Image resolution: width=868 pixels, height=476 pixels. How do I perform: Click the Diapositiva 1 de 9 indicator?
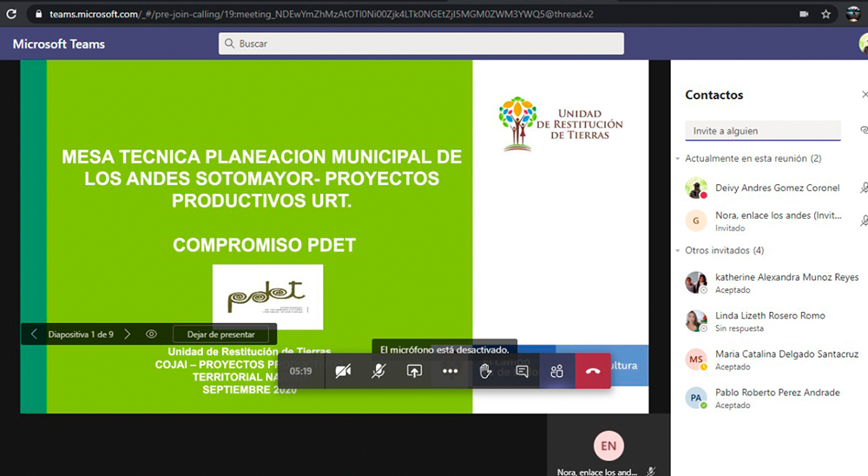[81, 334]
